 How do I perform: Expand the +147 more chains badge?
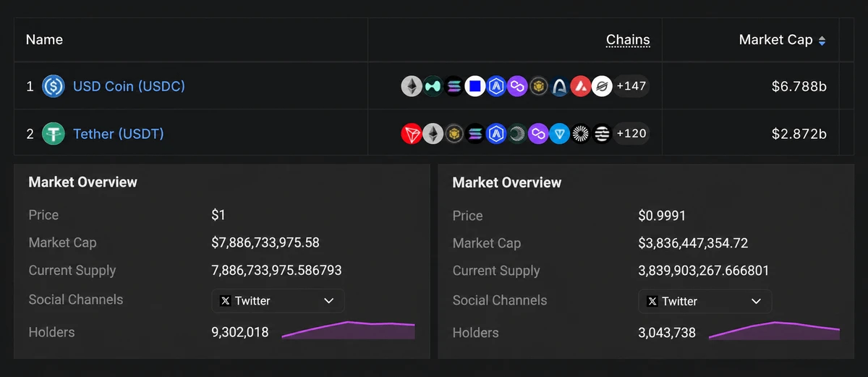pyautogui.click(x=631, y=87)
